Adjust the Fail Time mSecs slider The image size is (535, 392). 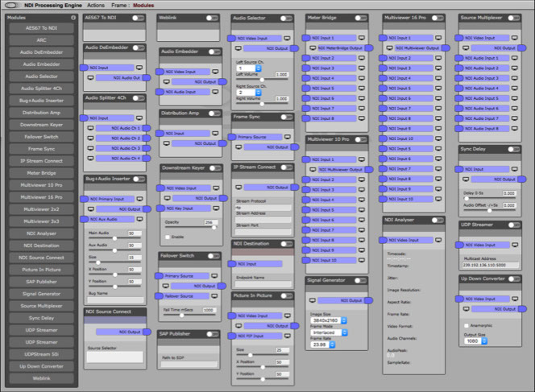point(189,316)
